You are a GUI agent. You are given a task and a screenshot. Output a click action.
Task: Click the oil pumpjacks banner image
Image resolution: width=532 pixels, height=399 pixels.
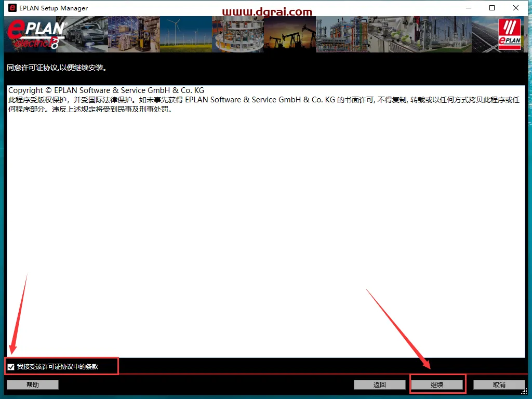pyautogui.click(x=290, y=34)
